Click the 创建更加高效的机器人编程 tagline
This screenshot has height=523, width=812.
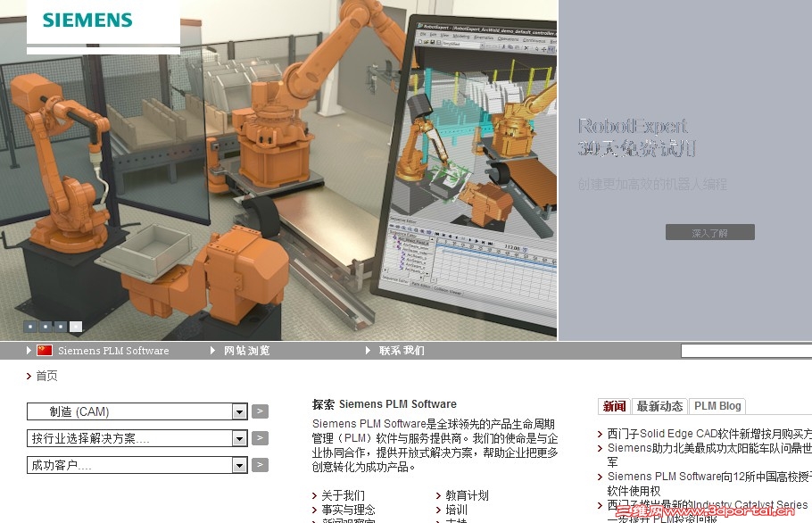(652, 184)
